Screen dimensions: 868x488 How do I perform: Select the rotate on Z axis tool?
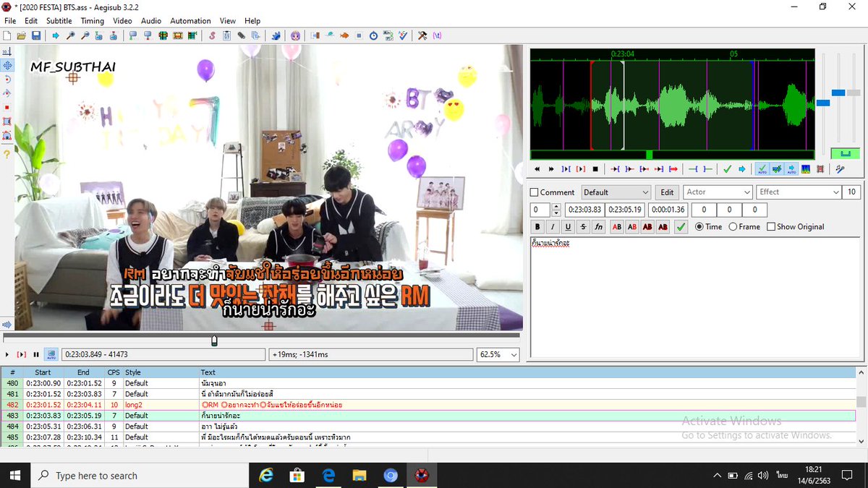pos(7,80)
